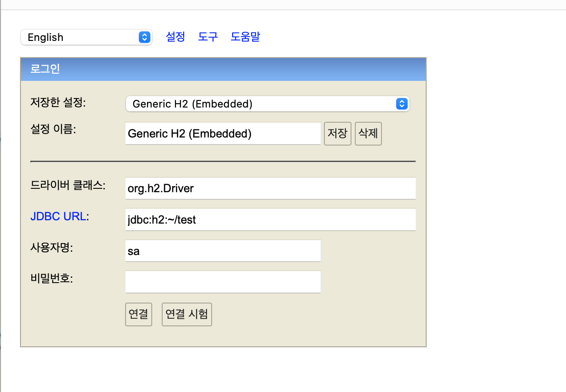Open the 도움말 link

coord(245,37)
